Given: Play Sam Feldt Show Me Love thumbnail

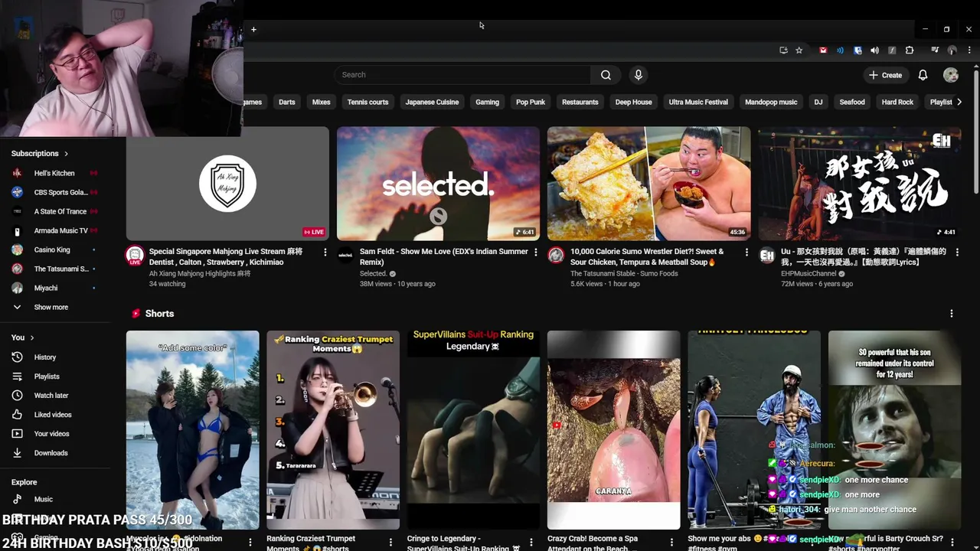Looking at the screenshot, I should [438, 184].
